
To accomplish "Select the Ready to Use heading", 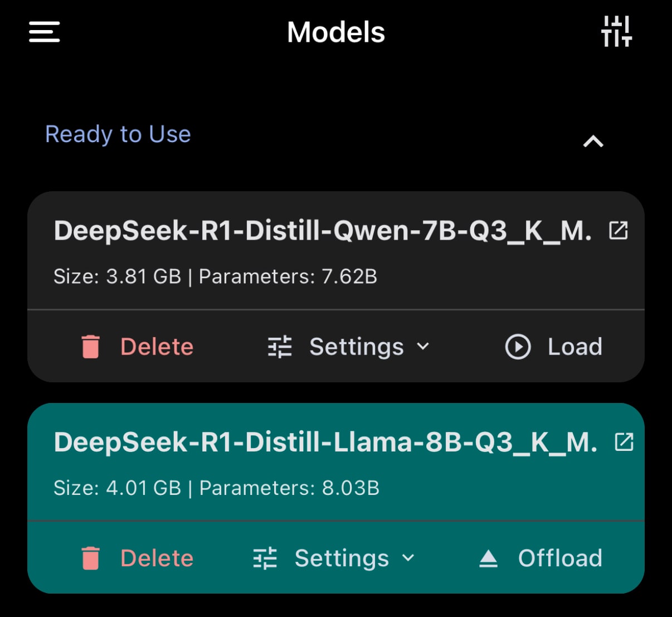I will point(118,134).
